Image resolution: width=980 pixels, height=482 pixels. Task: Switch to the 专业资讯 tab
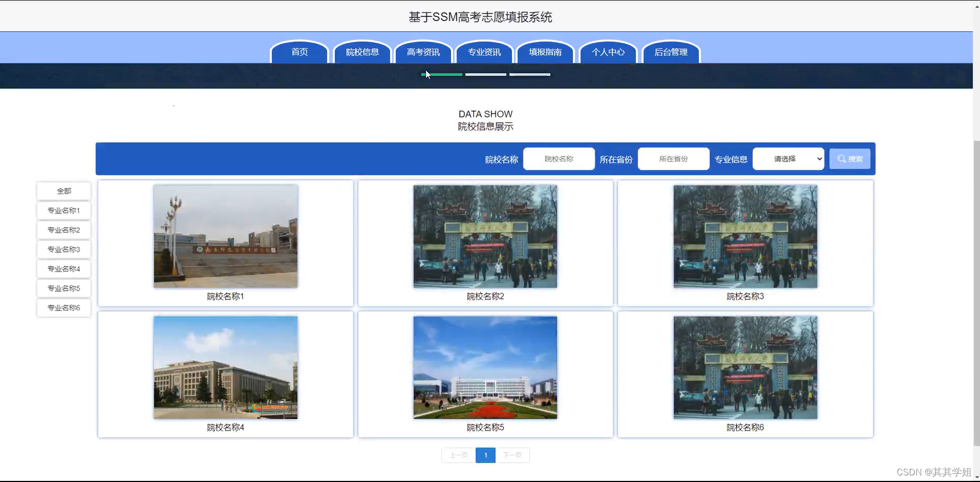484,52
